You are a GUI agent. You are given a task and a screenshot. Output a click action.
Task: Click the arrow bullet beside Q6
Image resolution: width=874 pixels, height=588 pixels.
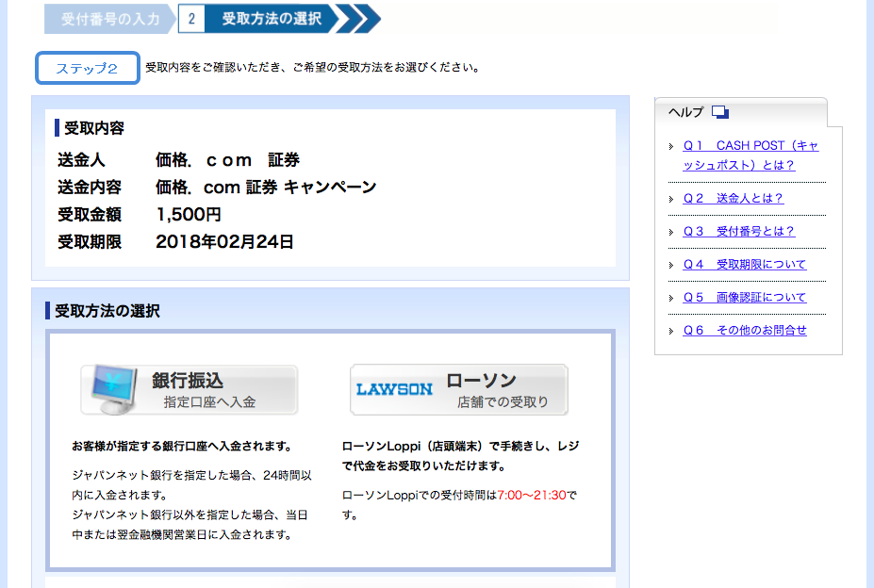pyautogui.click(x=671, y=331)
